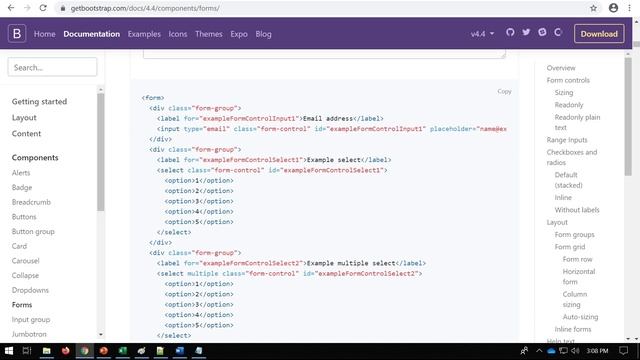Image resolution: width=640 pixels, height=360 pixels.
Task: Jump to Overview in page contents
Action: point(561,68)
